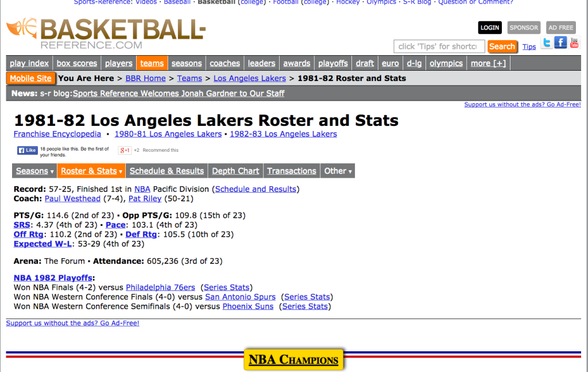This screenshot has height=372, width=588.
Task: Open the awards navigation tab
Action: [x=297, y=63]
